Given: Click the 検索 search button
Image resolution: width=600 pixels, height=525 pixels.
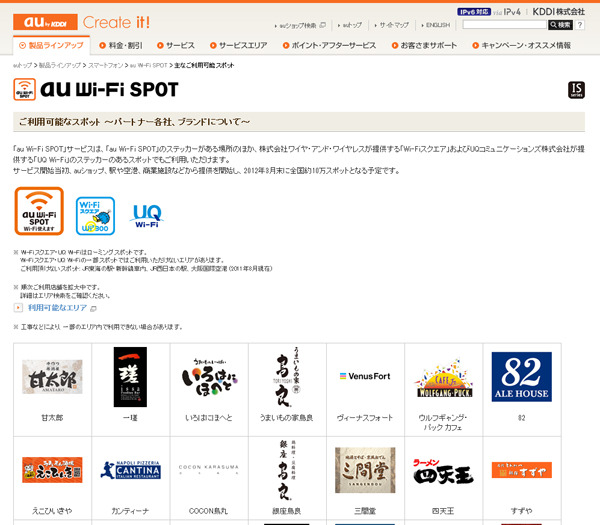Looking at the screenshot, I should 561,25.
